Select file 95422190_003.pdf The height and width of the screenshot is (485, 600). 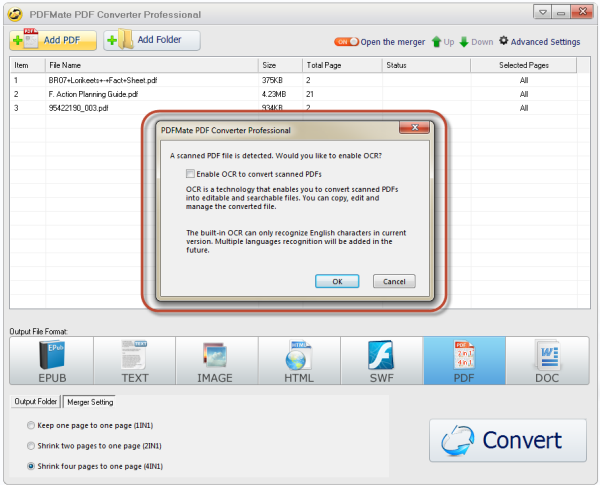pos(78,108)
